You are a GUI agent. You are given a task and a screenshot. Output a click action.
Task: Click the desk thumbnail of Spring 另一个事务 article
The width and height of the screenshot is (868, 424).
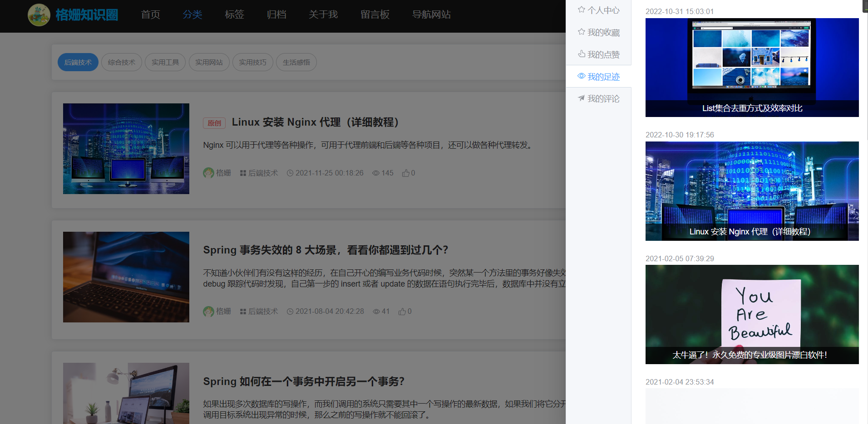click(x=126, y=393)
